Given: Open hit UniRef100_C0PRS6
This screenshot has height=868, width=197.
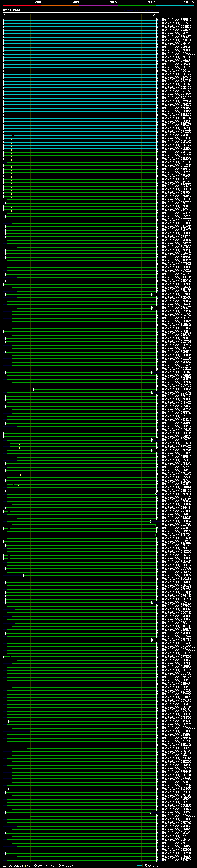Looking at the screenshot, I should (x=177, y=104).
